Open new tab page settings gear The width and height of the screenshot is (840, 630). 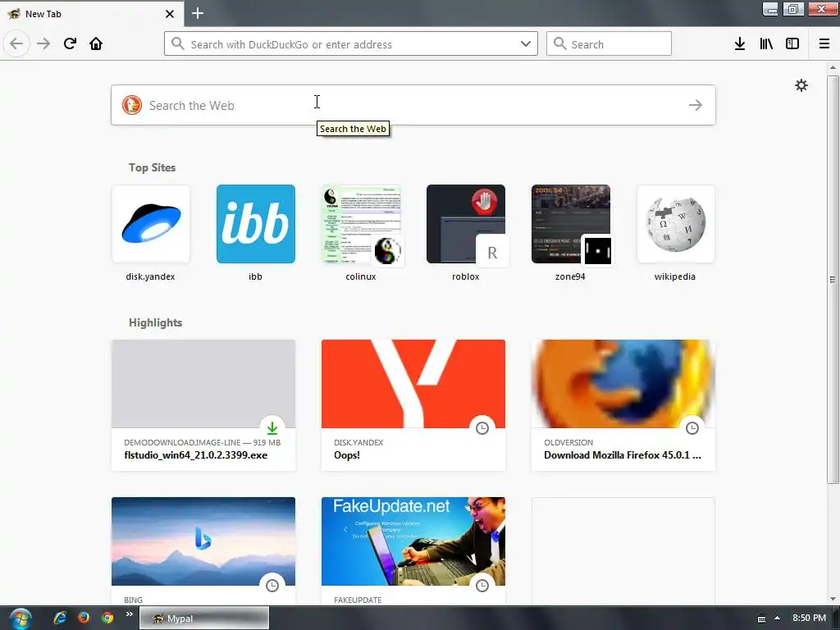coord(801,85)
